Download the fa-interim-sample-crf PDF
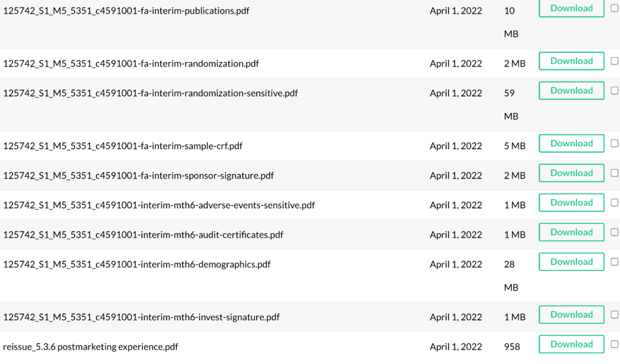 click(571, 144)
